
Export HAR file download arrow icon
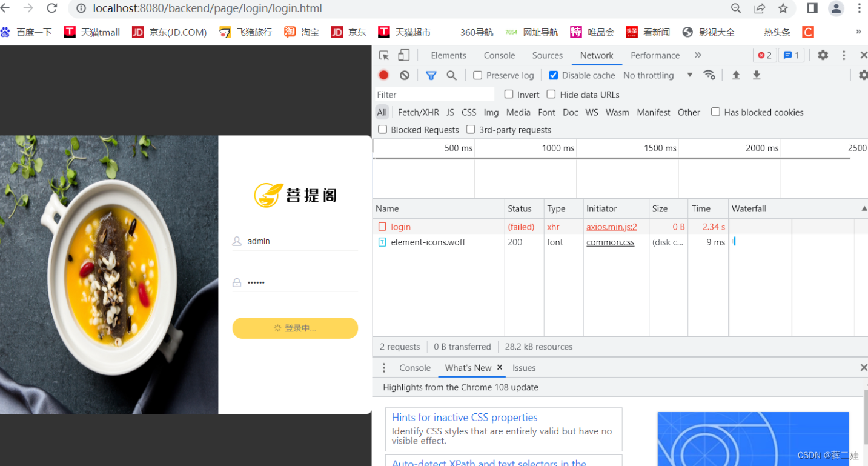click(x=757, y=75)
